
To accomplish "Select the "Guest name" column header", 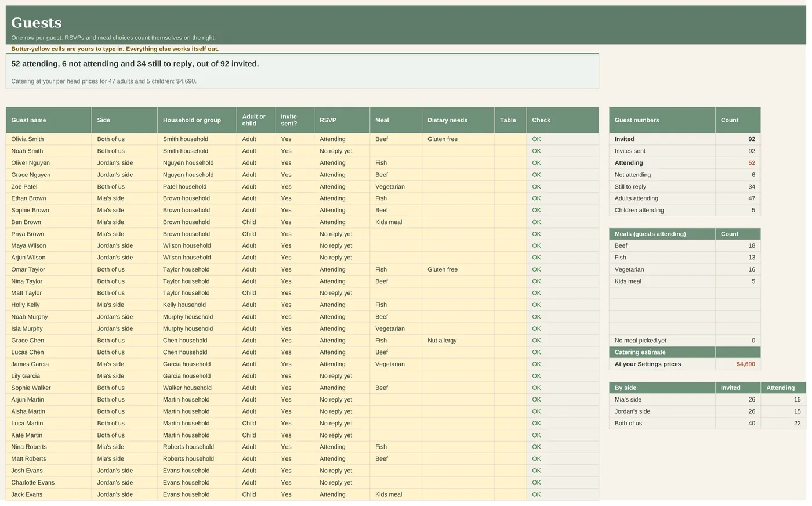I will [x=49, y=120].
